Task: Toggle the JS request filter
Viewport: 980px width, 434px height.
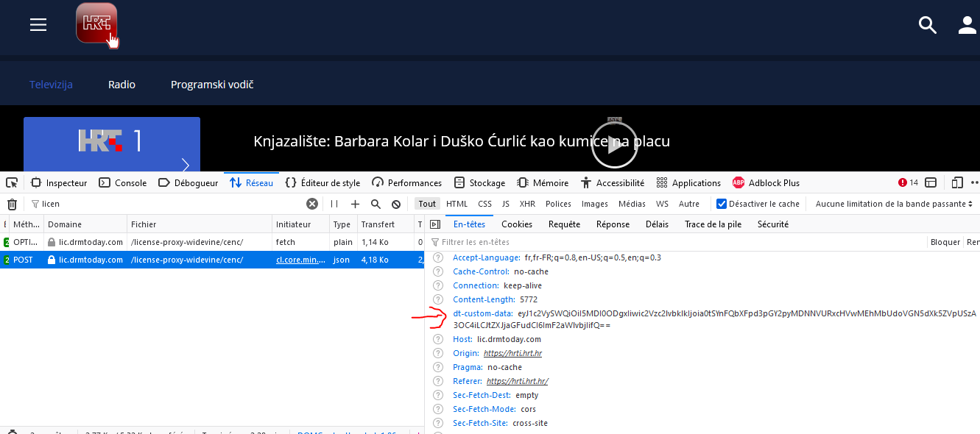Action: click(x=506, y=204)
